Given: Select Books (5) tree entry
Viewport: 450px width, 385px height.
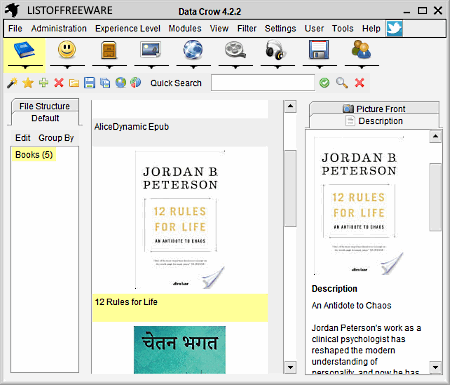Looking at the screenshot, I should tap(34, 155).
